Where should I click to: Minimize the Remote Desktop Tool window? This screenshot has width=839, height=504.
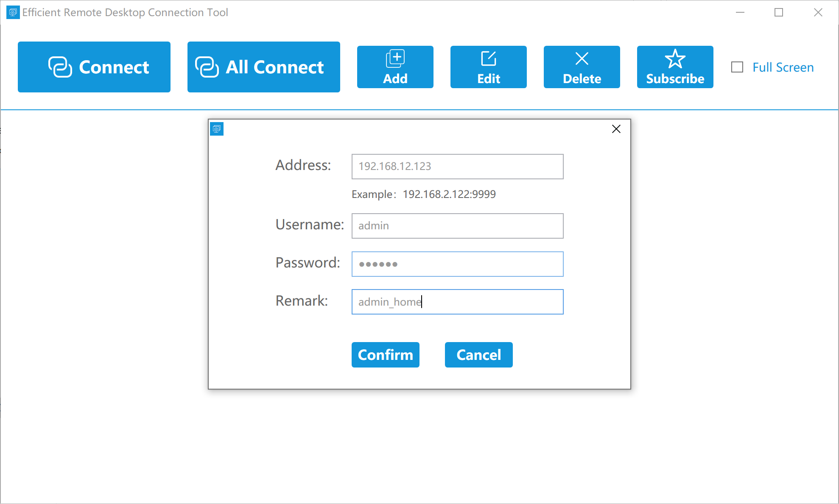(x=740, y=12)
